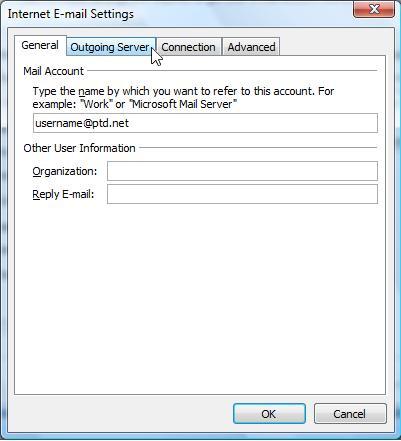This screenshot has width=401, height=441.
Task: Dismiss dialog using the Cancel button
Action: point(350,414)
